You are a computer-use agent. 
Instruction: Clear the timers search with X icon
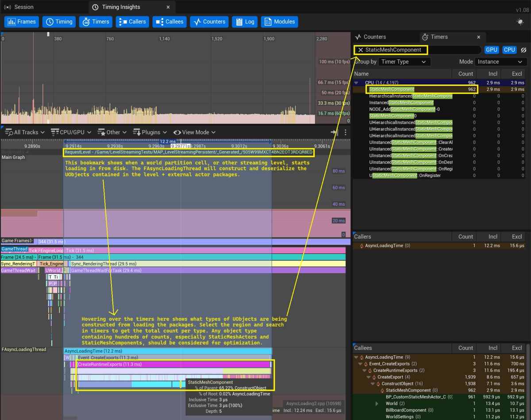point(361,50)
